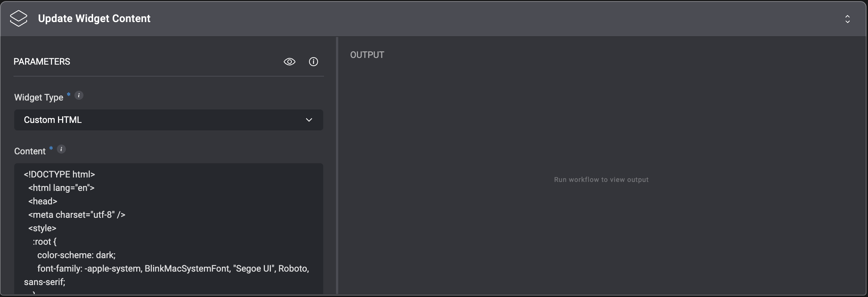Collapse the Update Widget Content panel
Screen dimensions: 868x297
[847, 19]
